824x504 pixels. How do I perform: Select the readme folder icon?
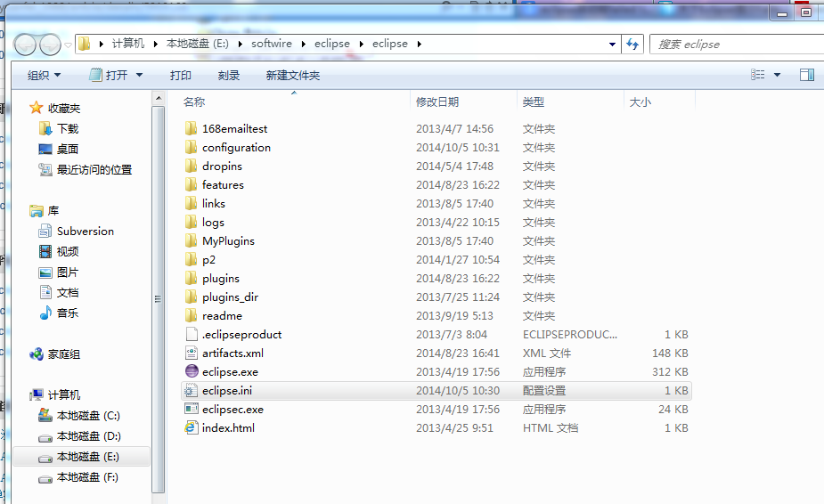[192, 316]
